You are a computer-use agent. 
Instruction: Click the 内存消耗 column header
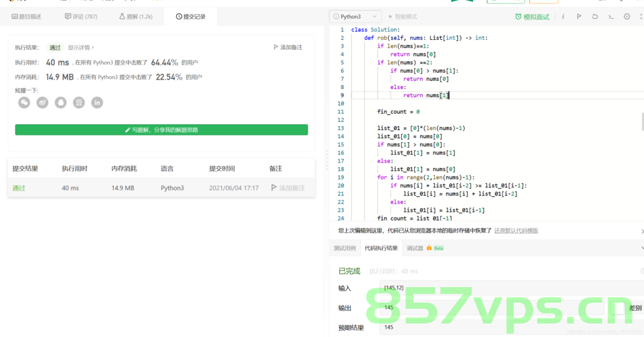[124, 168]
